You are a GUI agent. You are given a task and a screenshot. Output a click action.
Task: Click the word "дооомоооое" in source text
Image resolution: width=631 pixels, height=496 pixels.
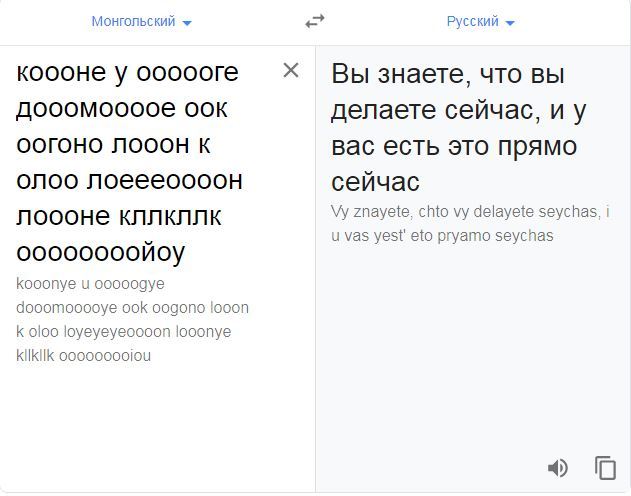(94, 108)
